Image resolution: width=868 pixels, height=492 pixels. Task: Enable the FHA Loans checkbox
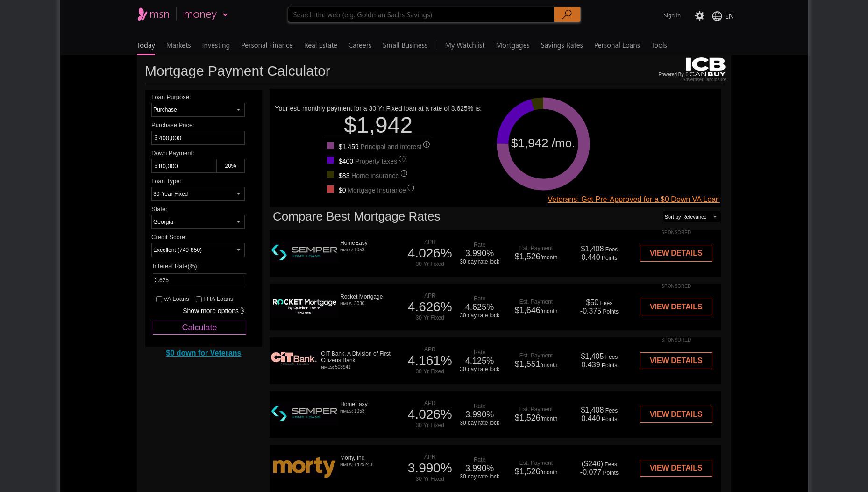199,299
